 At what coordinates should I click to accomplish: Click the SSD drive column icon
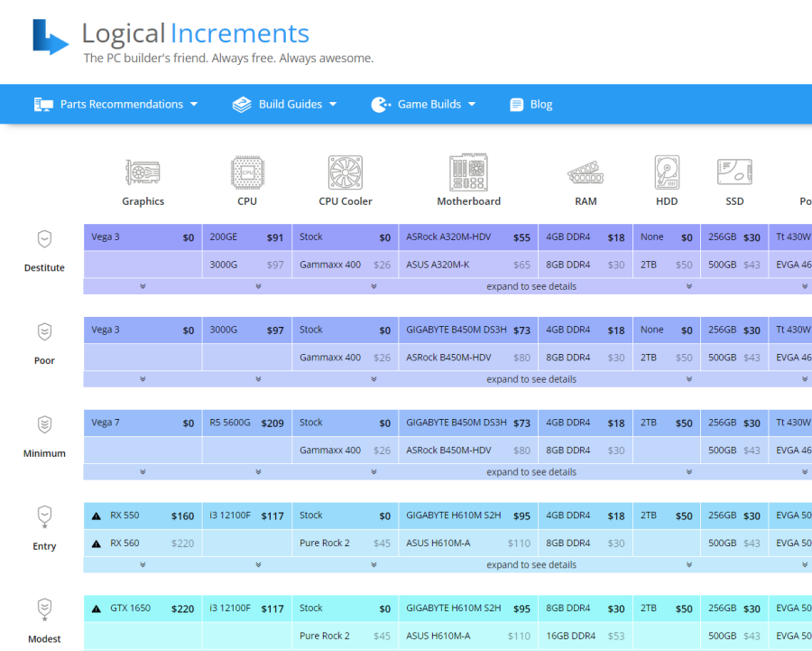click(734, 172)
